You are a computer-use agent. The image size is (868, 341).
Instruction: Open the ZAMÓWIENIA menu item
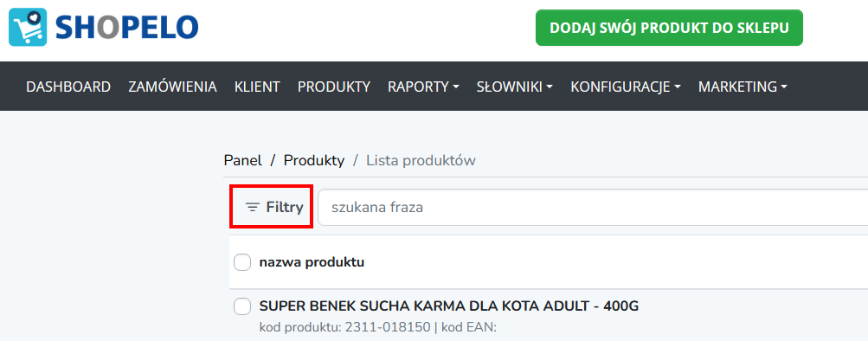(172, 87)
